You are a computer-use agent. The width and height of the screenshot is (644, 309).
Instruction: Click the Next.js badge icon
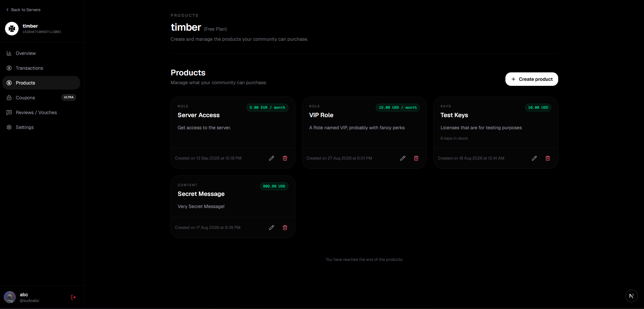[631, 296]
